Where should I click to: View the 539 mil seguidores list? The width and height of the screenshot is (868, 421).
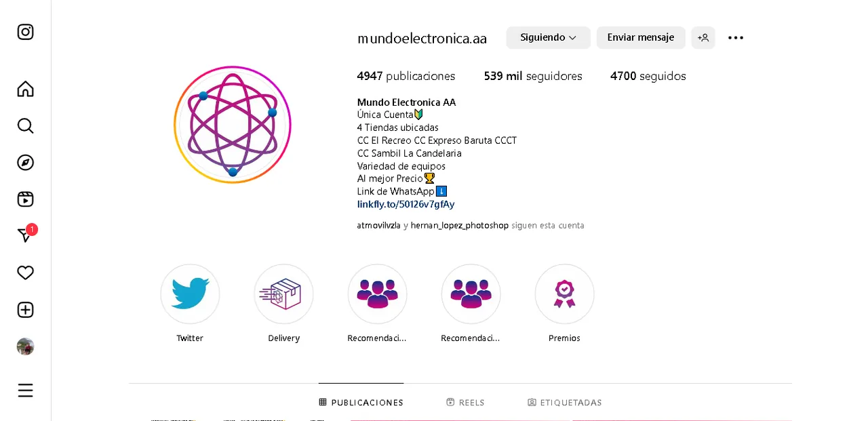point(533,76)
